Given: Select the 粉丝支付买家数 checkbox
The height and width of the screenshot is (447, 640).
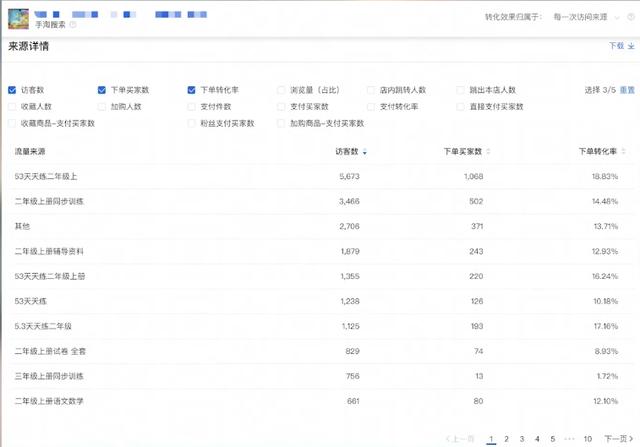Looking at the screenshot, I should tap(191, 123).
